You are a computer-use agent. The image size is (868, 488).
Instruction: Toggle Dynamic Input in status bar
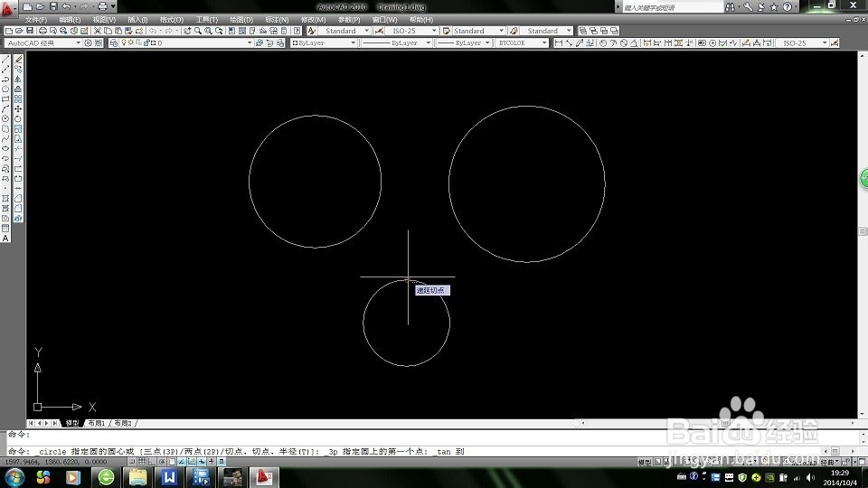(202, 462)
